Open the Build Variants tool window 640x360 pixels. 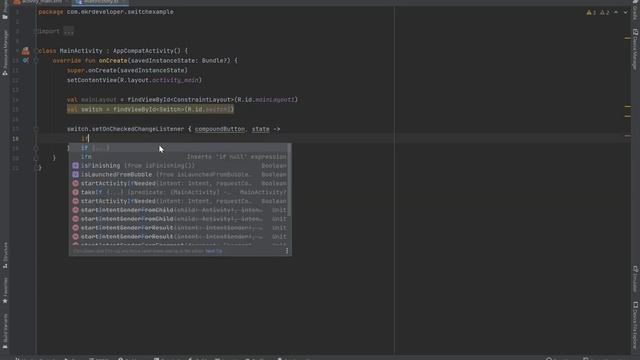click(5, 332)
